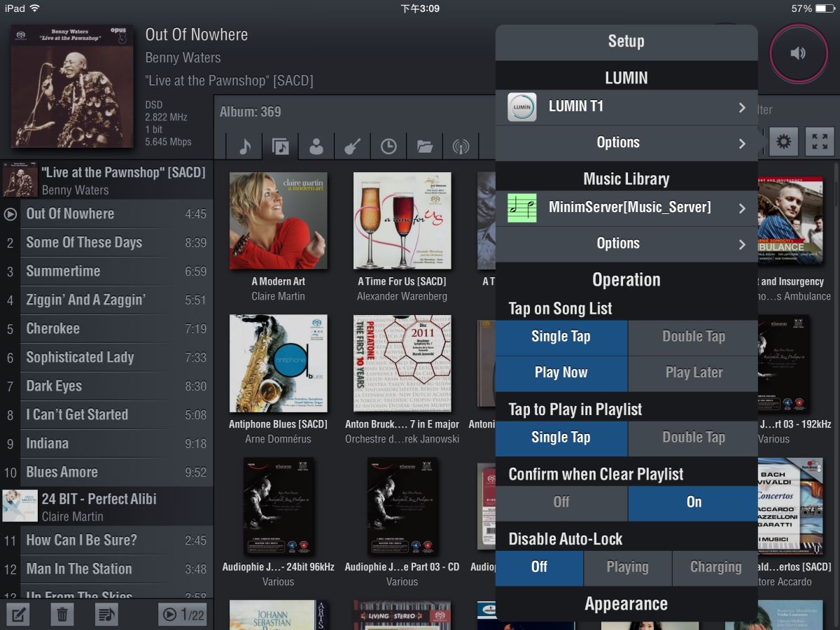The height and width of the screenshot is (630, 840).
Task: Expand the LUMIN T1 device entry chevron
Action: point(742,107)
